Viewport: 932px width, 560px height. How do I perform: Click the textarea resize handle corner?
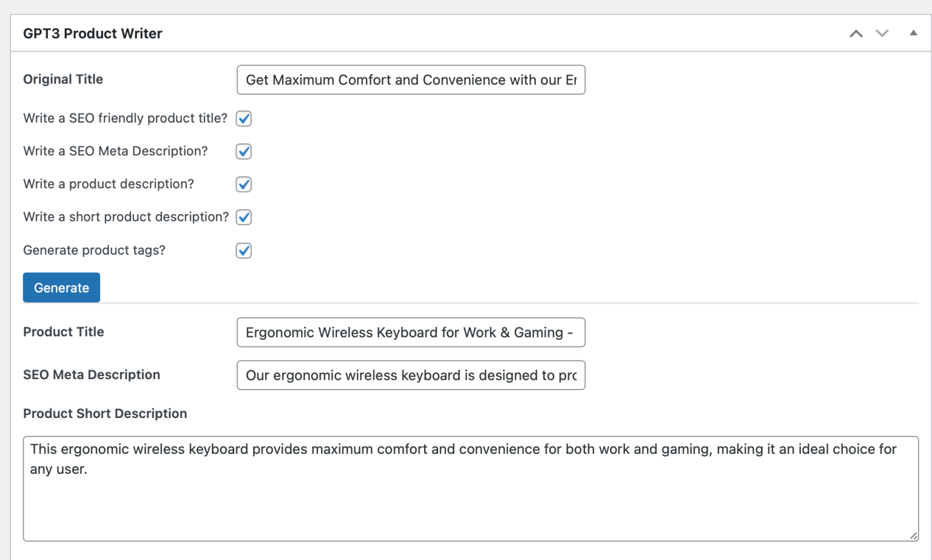click(913, 535)
